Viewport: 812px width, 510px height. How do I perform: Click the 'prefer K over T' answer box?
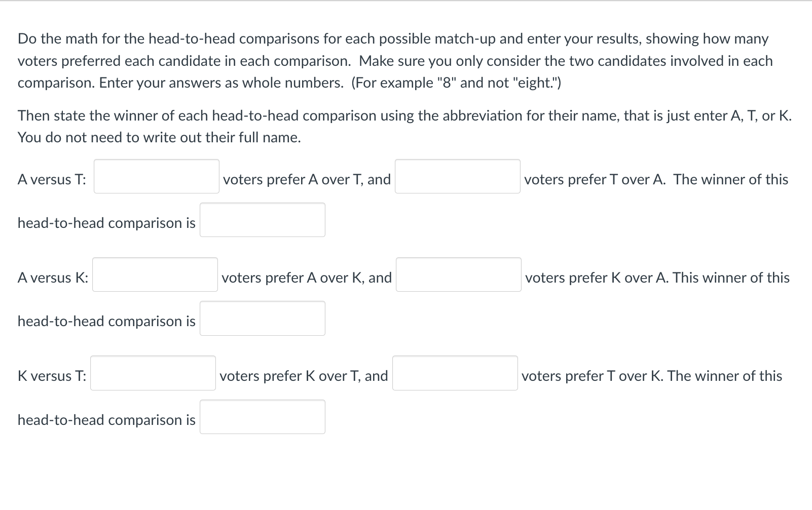tap(153, 373)
